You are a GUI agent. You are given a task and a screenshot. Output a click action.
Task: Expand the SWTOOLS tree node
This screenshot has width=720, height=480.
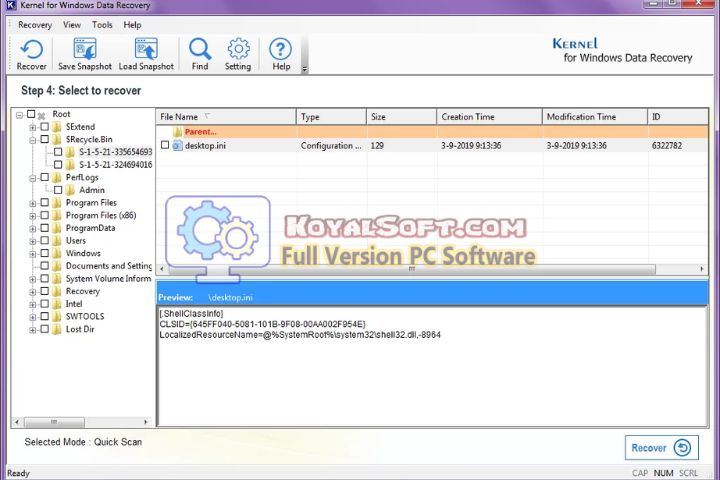(x=33, y=317)
